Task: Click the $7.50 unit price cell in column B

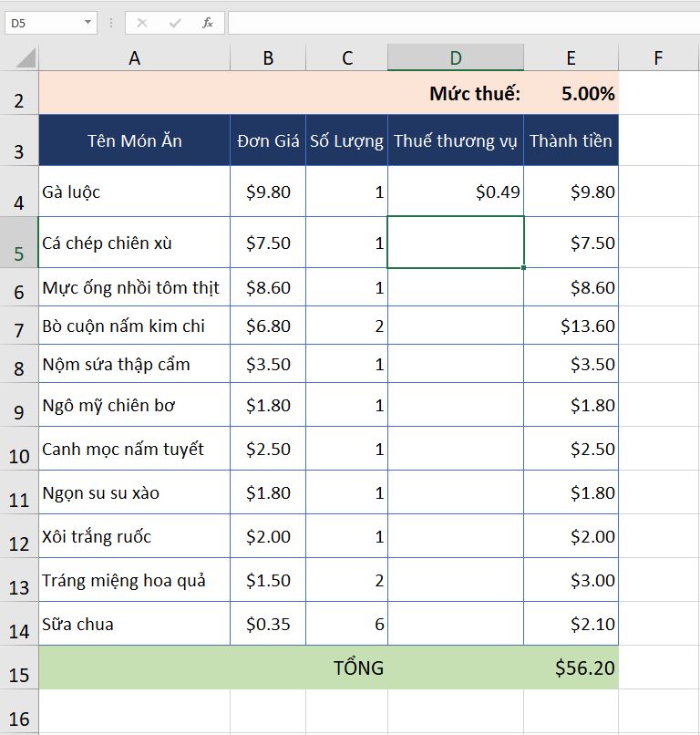Action: click(268, 243)
